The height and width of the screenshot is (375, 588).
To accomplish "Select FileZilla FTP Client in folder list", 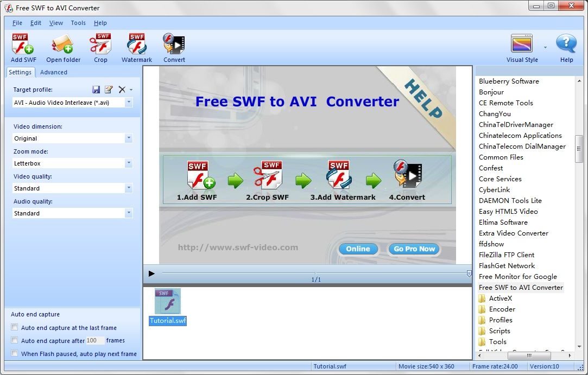I will coord(506,255).
